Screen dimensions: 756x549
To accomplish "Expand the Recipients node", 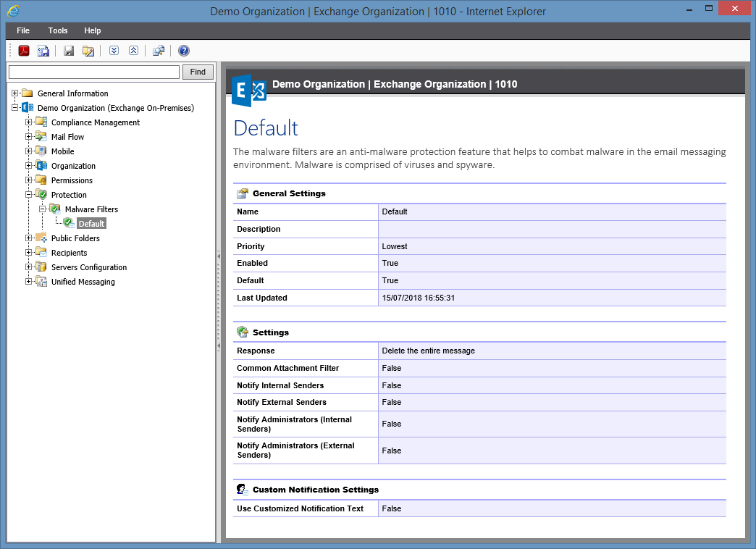I will click(28, 252).
